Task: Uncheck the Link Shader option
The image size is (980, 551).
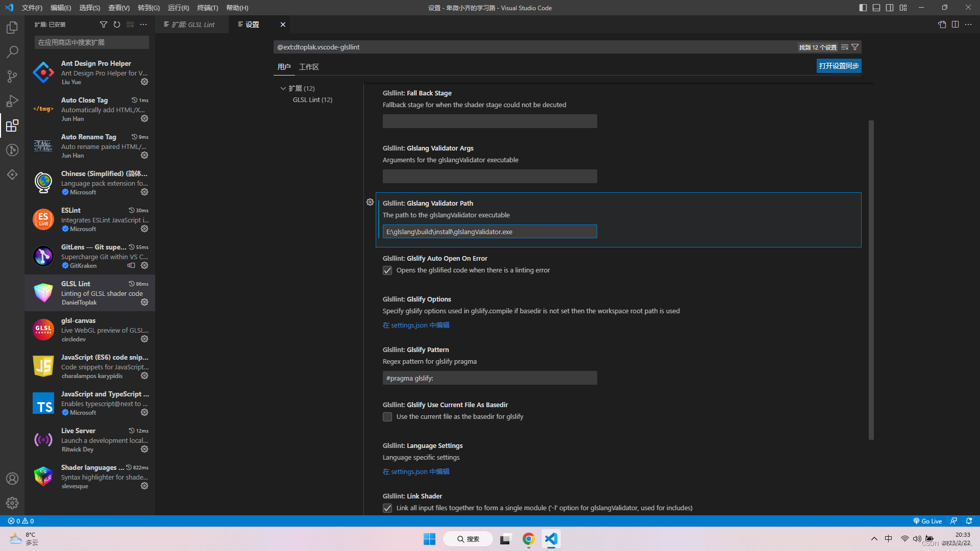Action: [387, 508]
